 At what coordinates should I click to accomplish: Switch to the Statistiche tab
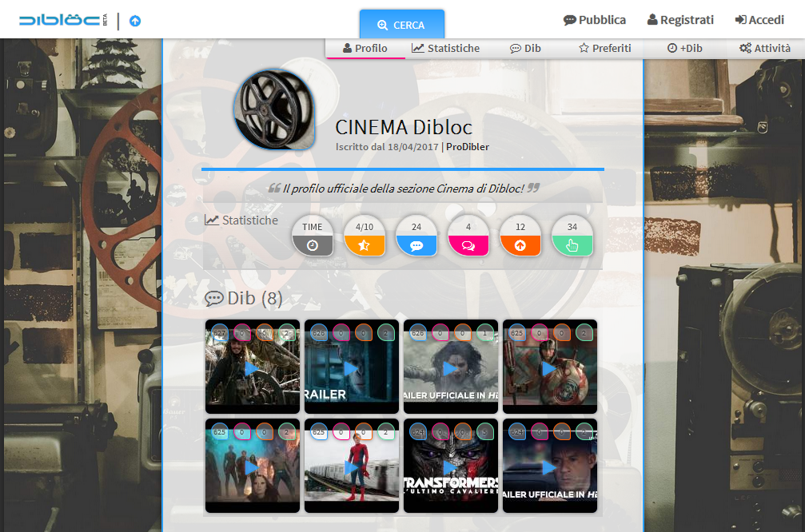coord(445,48)
